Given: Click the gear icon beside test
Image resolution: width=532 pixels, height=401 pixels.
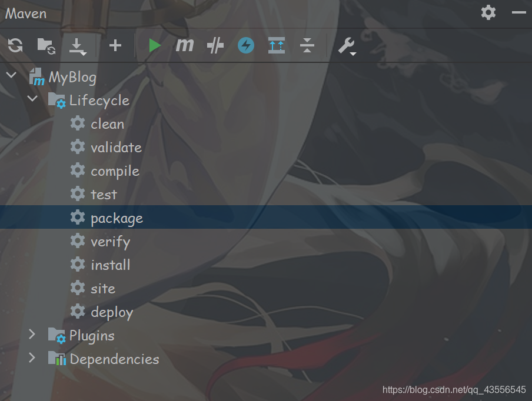Looking at the screenshot, I should tap(78, 193).
